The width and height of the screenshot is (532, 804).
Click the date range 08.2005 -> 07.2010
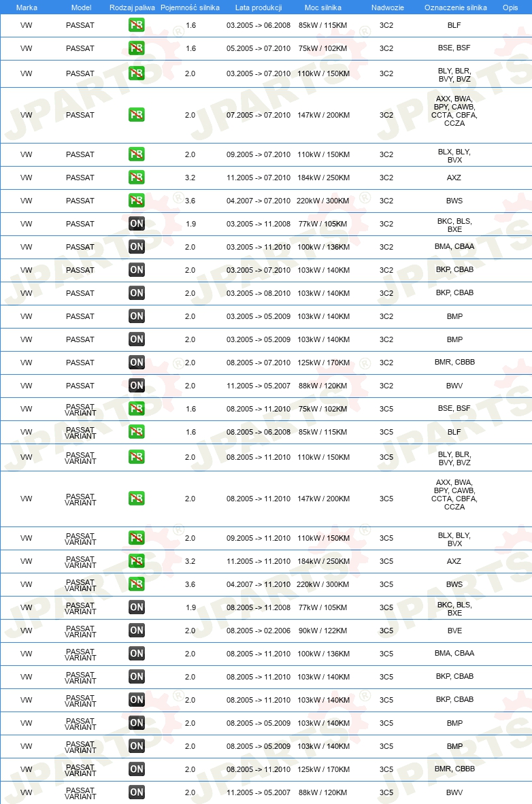pos(259,363)
